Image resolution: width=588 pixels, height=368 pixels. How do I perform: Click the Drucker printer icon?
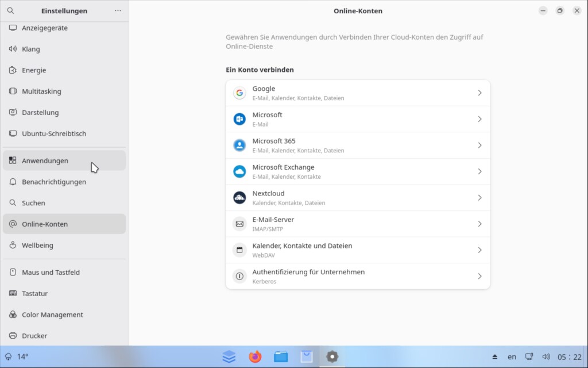[x=13, y=335]
